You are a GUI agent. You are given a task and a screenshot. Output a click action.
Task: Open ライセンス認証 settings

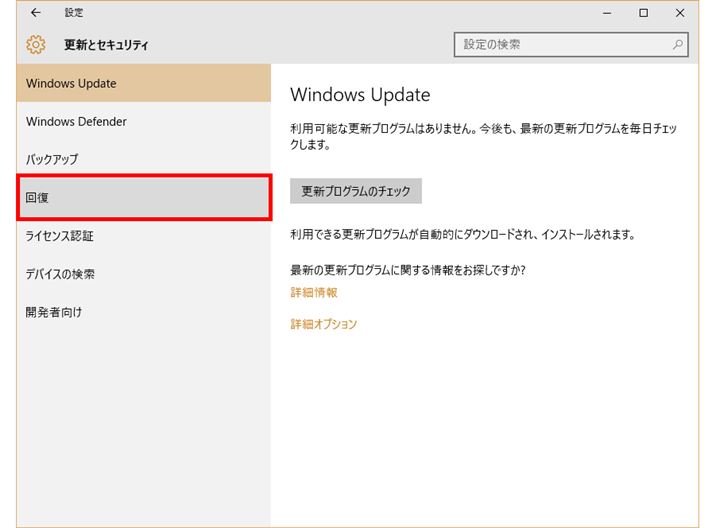(x=144, y=236)
